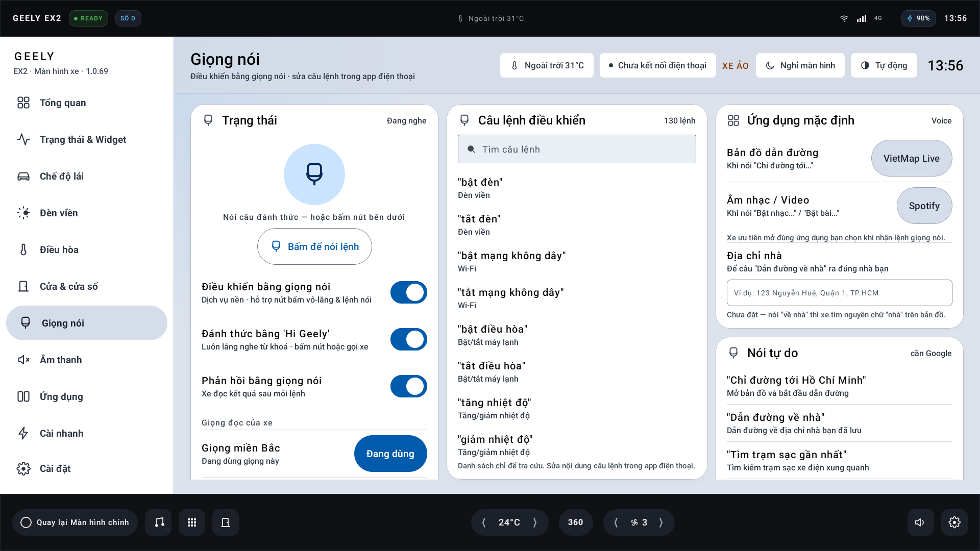The image size is (980, 551).
Task: Raise the fan speed with right arrow
Action: (x=661, y=522)
